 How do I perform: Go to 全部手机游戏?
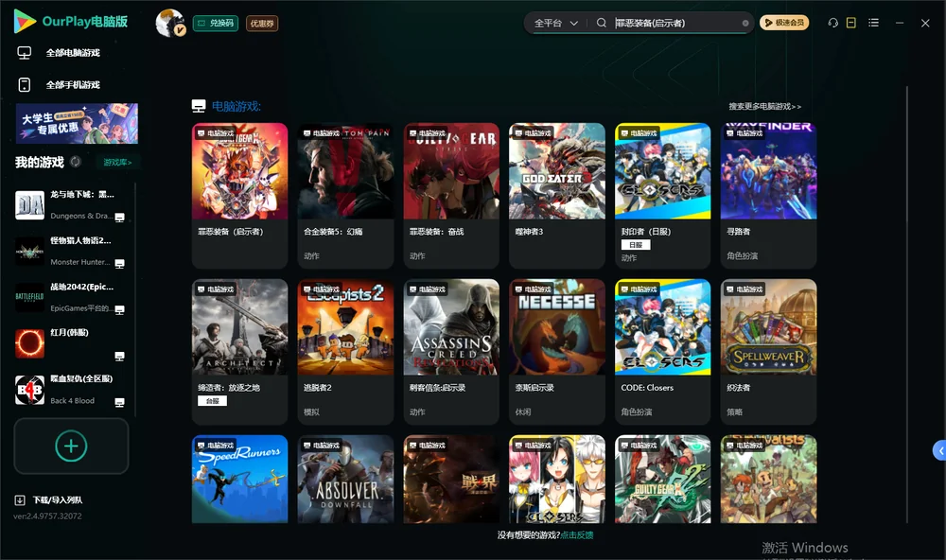tap(59, 84)
